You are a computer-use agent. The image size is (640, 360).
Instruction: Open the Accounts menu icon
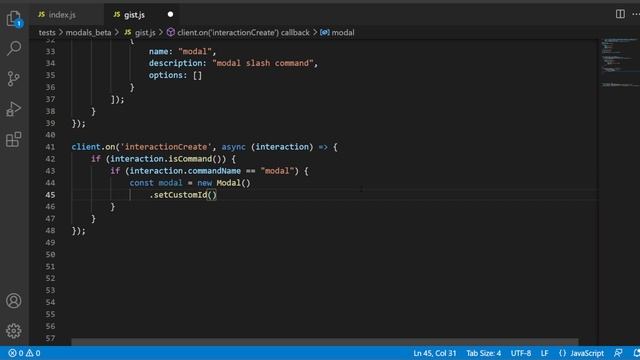tap(14, 301)
